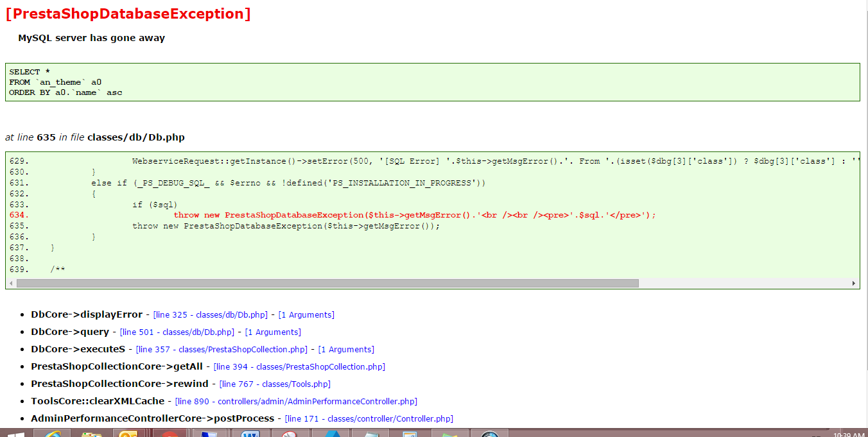Open line 767 classes/Tools.php link
This screenshot has width=868, height=437.
pyautogui.click(x=275, y=384)
